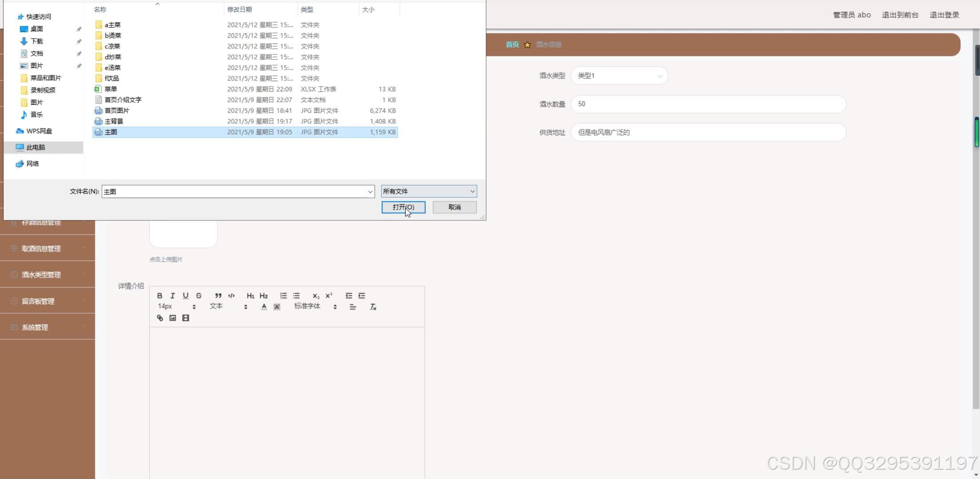Click 退出登录 link
The height and width of the screenshot is (479, 980).
944,15
